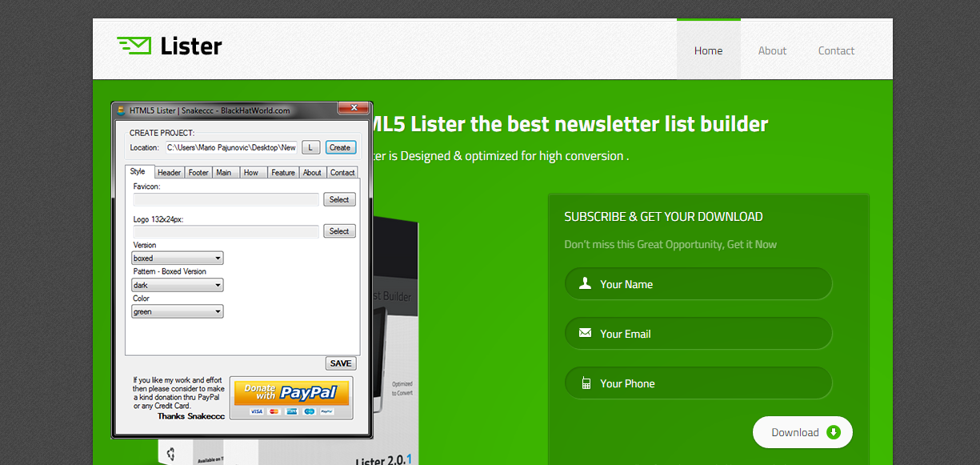980x465 pixels.
Task: Click the Your Phone input field
Action: [x=698, y=383]
